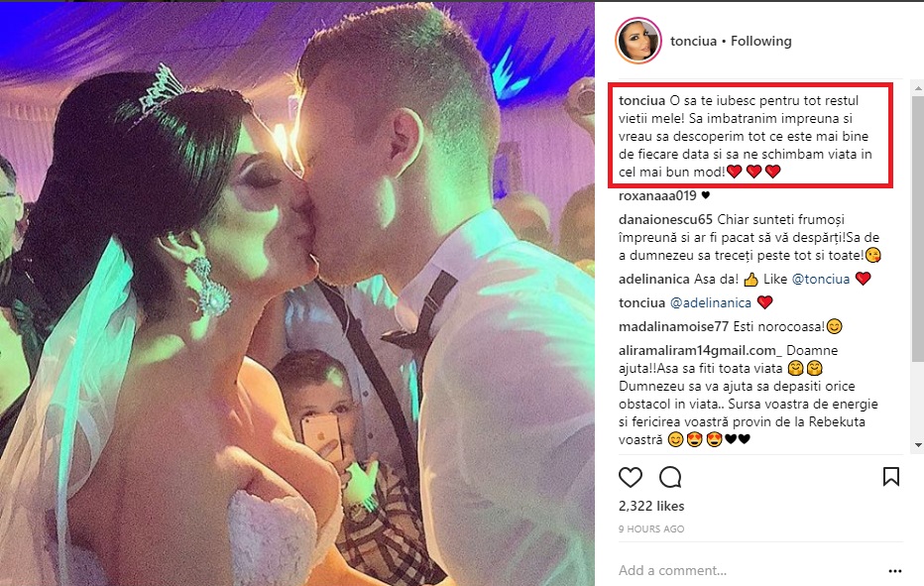Open tonciua profile picture avatar
The height and width of the screenshot is (586, 924).
pyautogui.click(x=638, y=41)
